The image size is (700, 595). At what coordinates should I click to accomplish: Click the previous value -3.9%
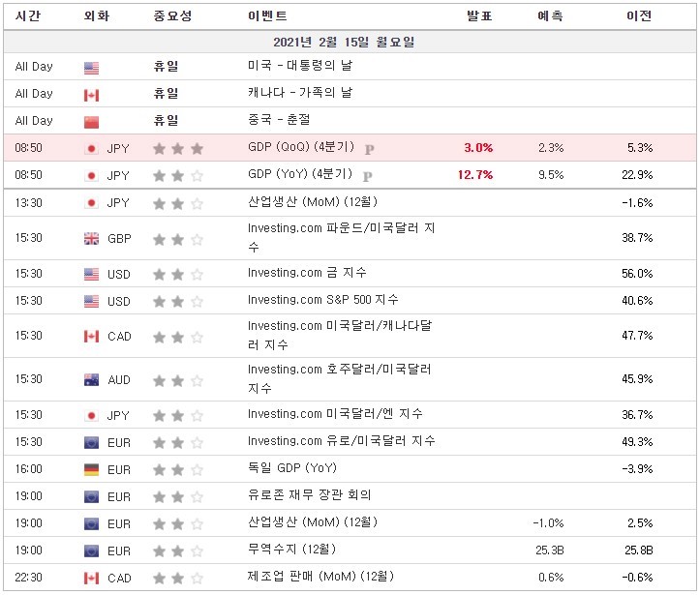637,469
